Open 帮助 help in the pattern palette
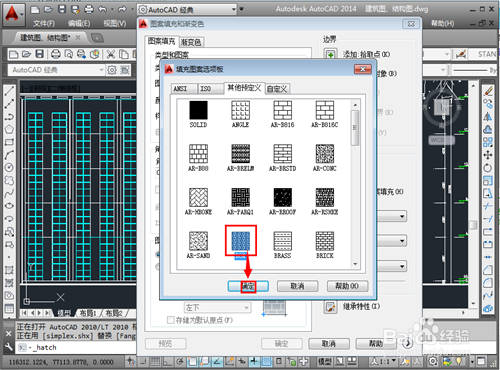Screen dimensions: 500x370 pyautogui.click(x=347, y=286)
